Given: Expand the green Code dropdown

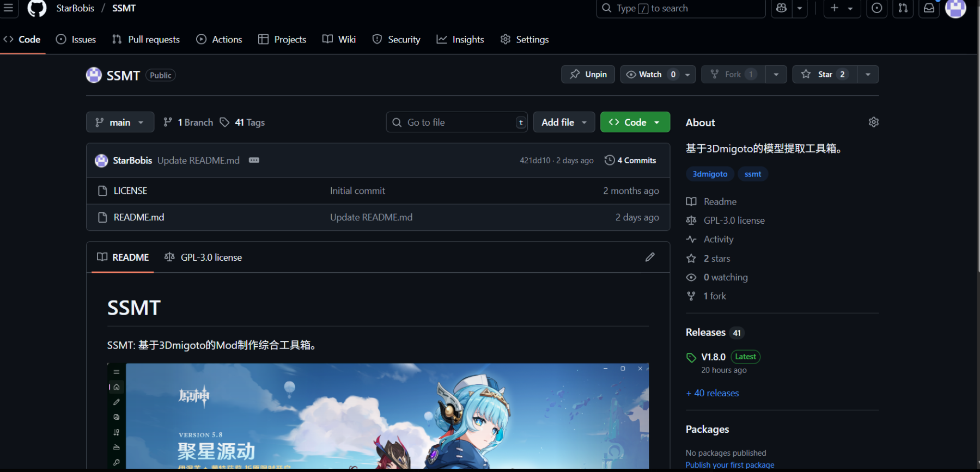Looking at the screenshot, I should 635,122.
